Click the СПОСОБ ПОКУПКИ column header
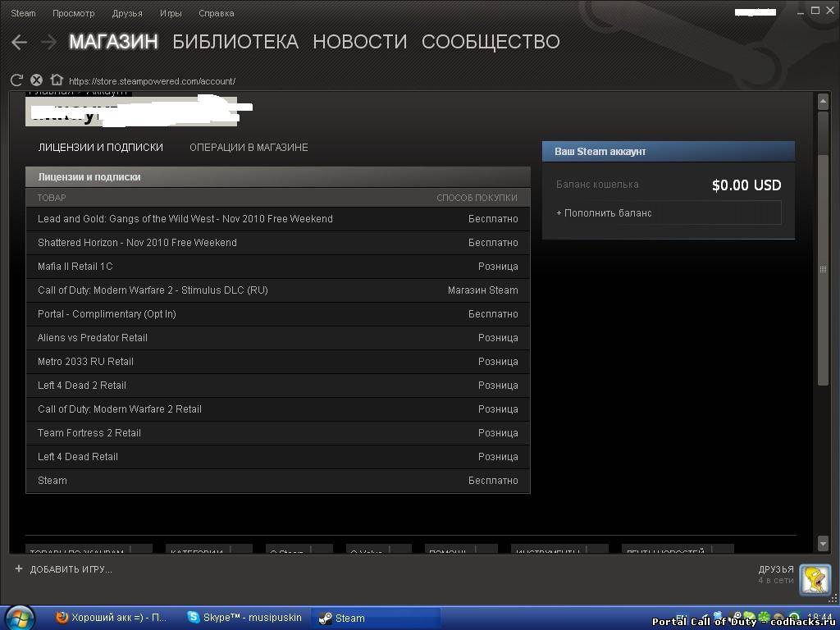 (x=477, y=198)
